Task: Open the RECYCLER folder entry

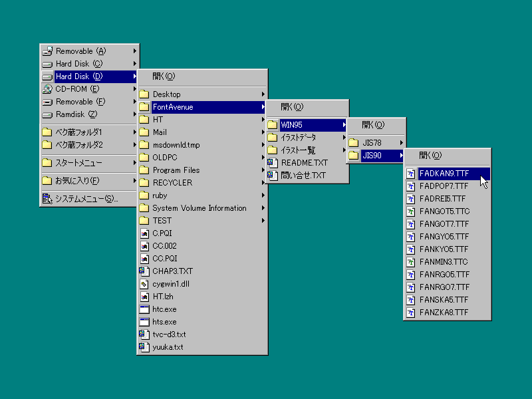Action: [203, 182]
